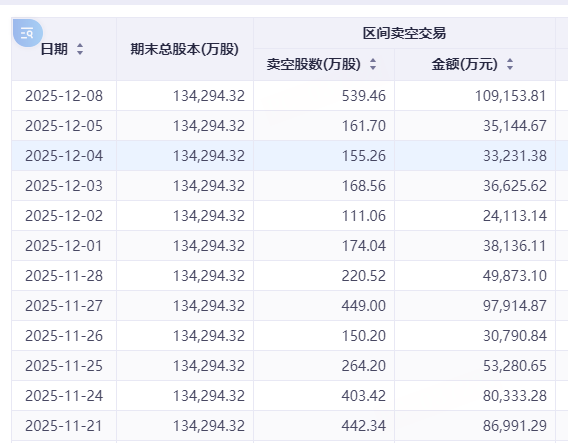Click short volume value 161.70
Screen dimensions: 568x443
click(364, 126)
